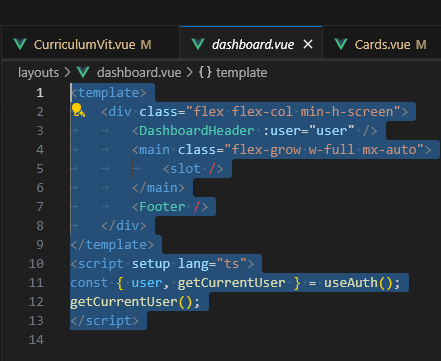
Task: Click the script setup lang="ts" tag
Action: tap(162, 264)
